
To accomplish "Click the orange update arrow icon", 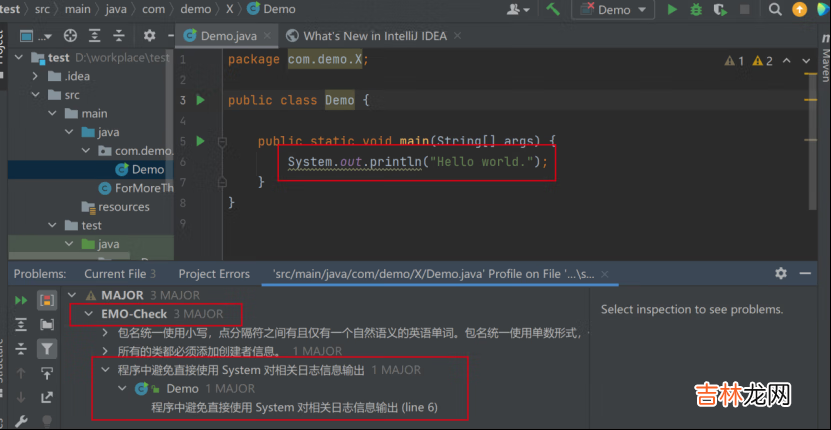I will [799, 9].
